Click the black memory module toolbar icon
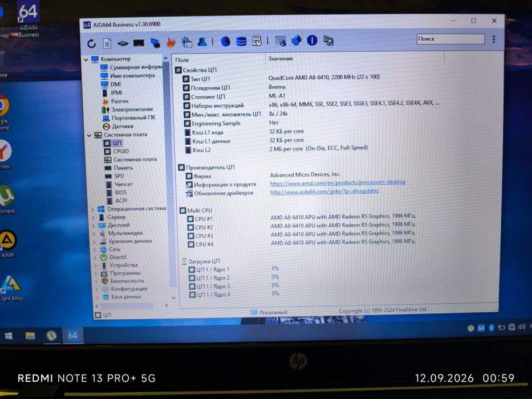Image resolution: width=532 pixels, height=399 pixels. pos(139,43)
